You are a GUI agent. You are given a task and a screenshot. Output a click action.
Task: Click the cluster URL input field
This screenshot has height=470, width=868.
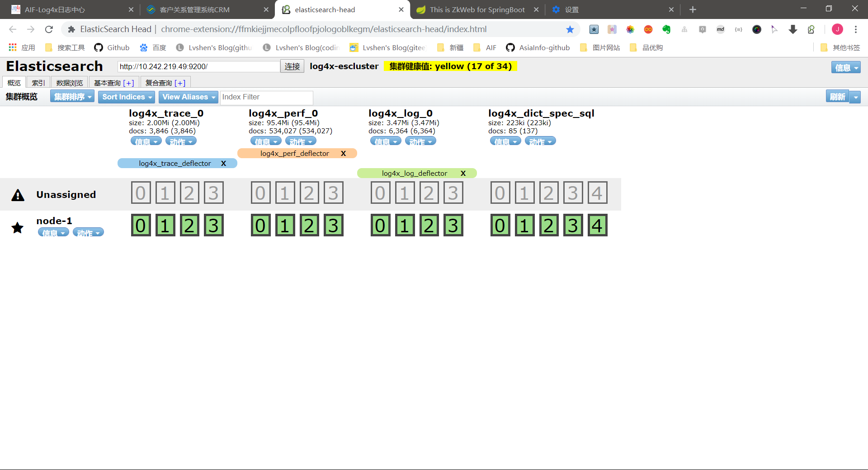click(x=198, y=66)
